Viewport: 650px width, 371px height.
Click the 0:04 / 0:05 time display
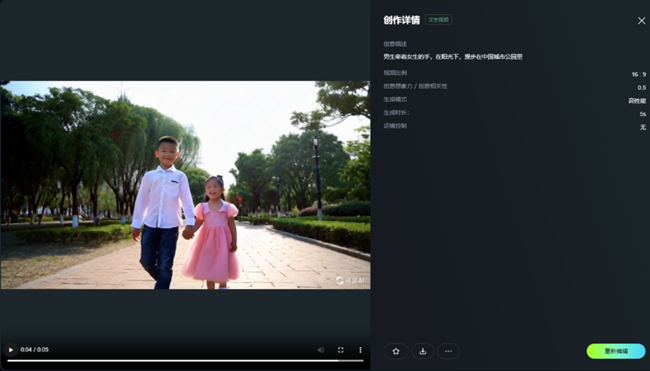click(x=34, y=350)
